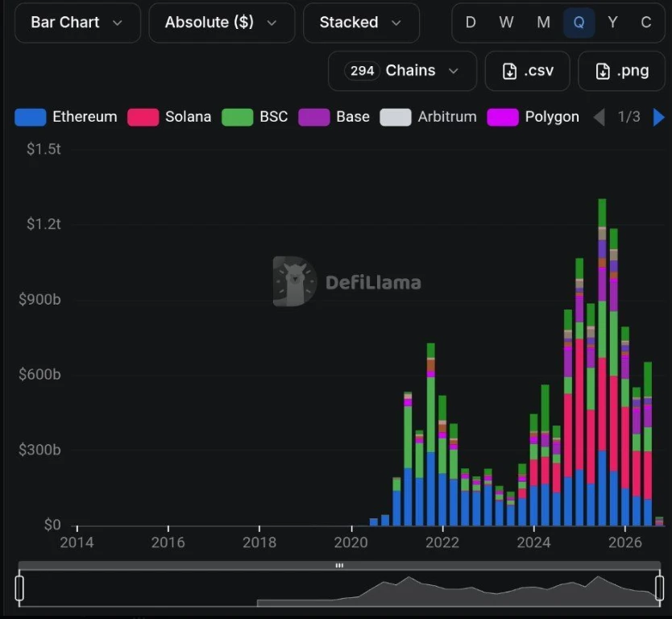This screenshot has height=619, width=672.
Task: Download chart as .png image
Action: coord(621,71)
